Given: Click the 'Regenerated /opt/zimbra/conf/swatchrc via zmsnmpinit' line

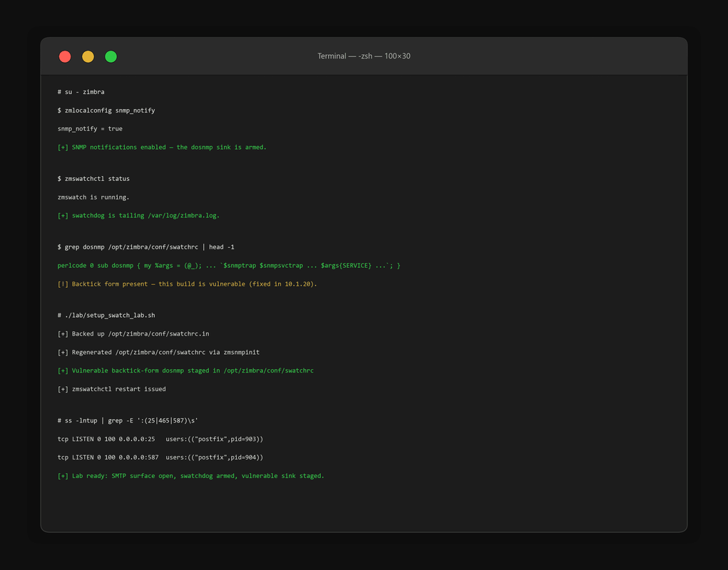Looking at the screenshot, I should pyautogui.click(x=158, y=352).
